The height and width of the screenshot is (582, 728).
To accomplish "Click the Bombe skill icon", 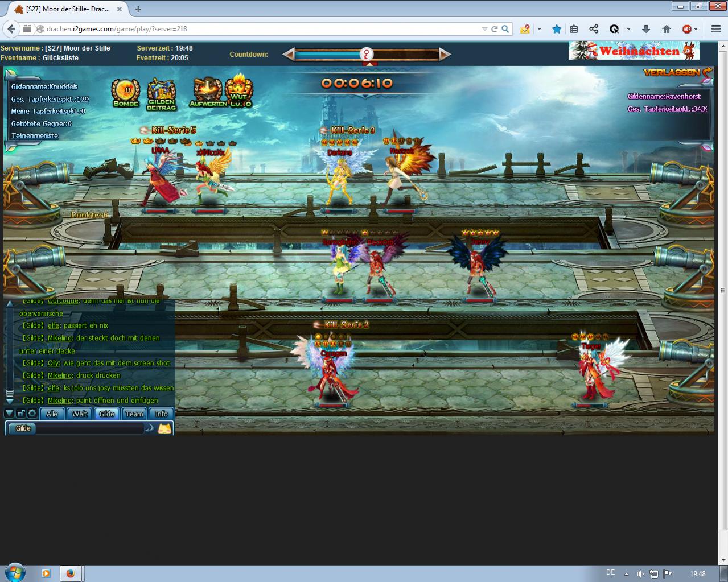I will pos(125,92).
